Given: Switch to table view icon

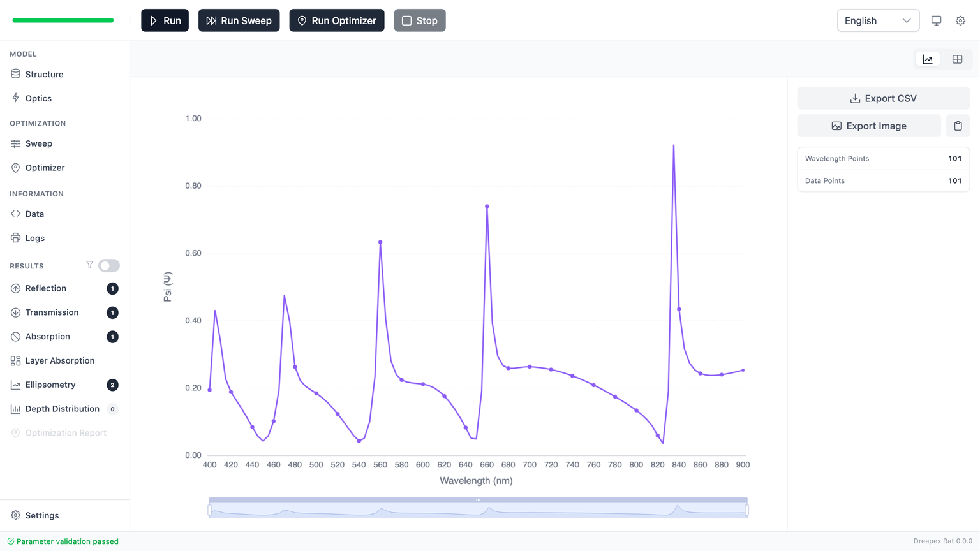Looking at the screenshot, I should point(957,59).
